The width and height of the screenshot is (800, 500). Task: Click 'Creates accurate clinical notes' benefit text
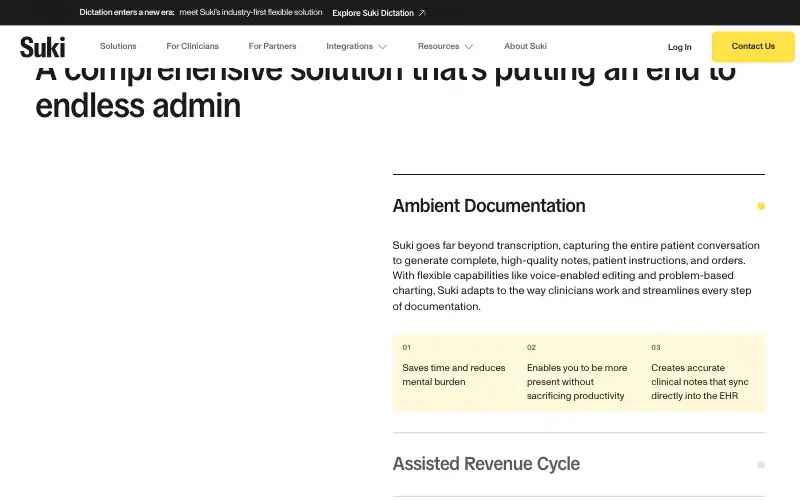[x=699, y=382]
